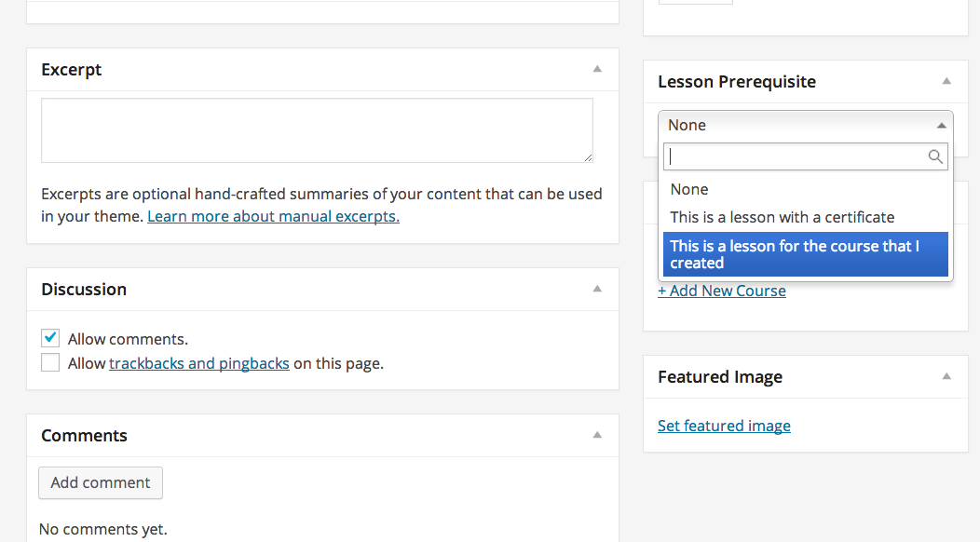Select the None option in the list
This screenshot has height=542, width=980.
[689, 189]
